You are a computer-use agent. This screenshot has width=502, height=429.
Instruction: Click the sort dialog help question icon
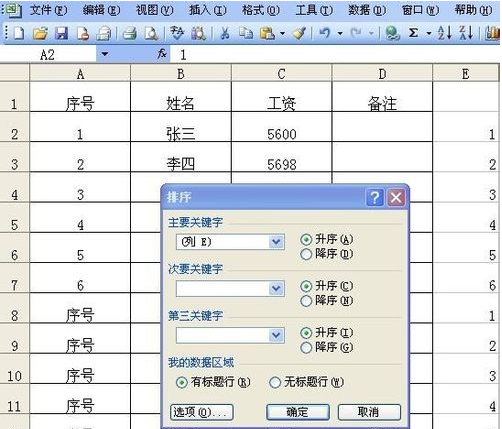pyautogui.click(x=375, y=198)
